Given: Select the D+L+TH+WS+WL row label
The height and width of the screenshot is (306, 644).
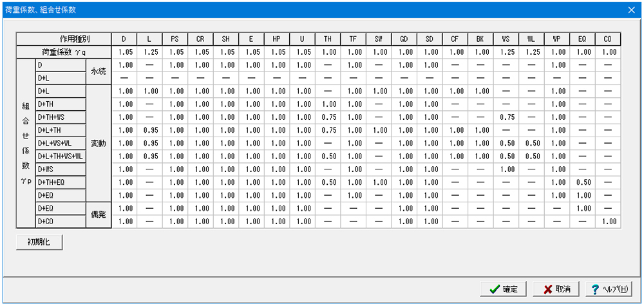Looking at the screenshot, I should (60, 157).
